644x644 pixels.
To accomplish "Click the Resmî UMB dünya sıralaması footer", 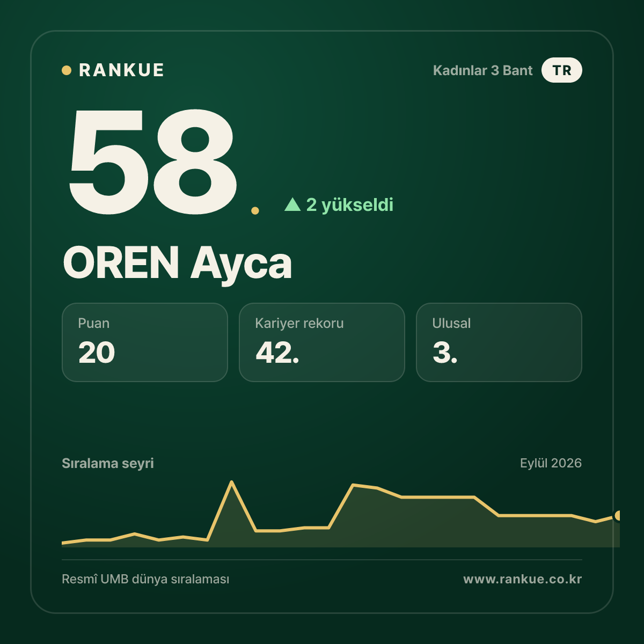I will point(145,579).
